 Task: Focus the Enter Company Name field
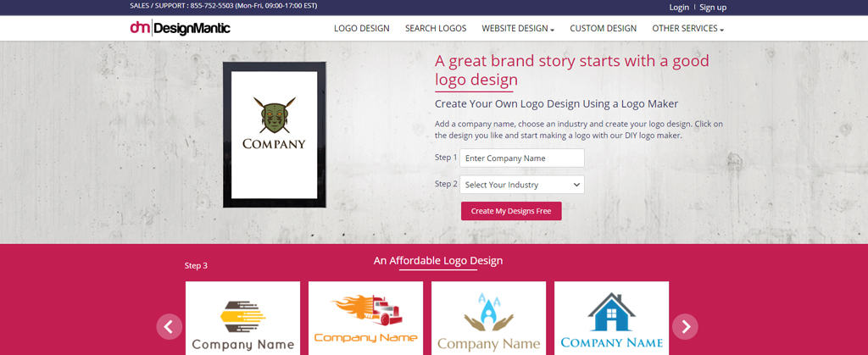(522, 158)
